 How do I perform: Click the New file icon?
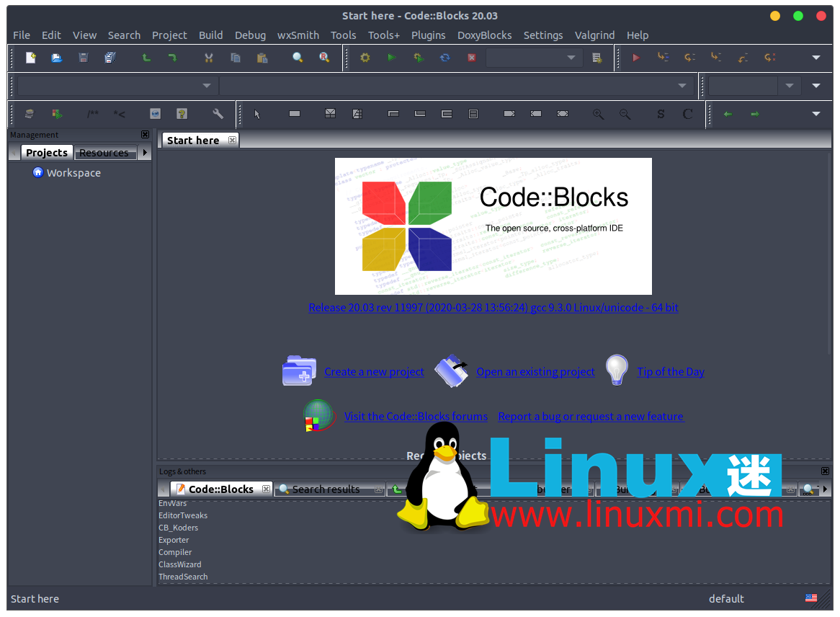click(30, 58)
